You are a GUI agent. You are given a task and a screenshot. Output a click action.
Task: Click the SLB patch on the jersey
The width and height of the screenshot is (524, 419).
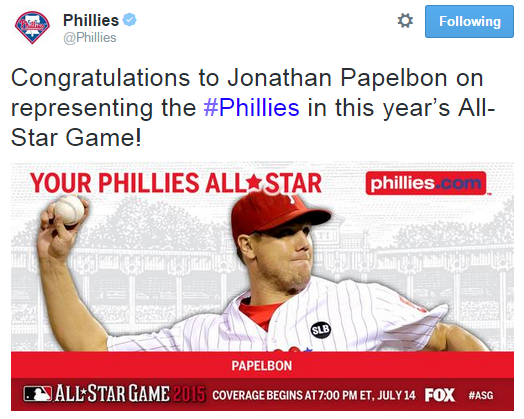pos(321,330)
